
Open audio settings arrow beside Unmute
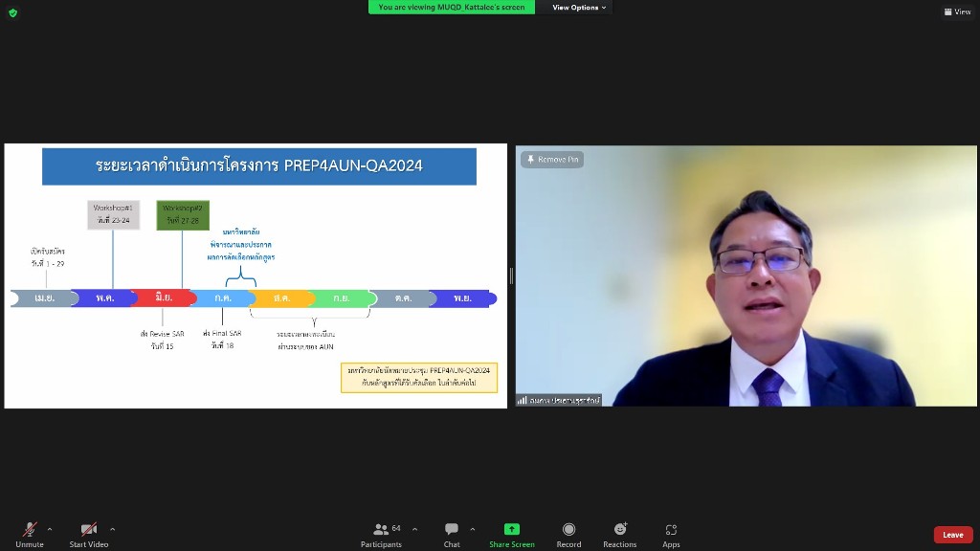(x=50, y=529)
